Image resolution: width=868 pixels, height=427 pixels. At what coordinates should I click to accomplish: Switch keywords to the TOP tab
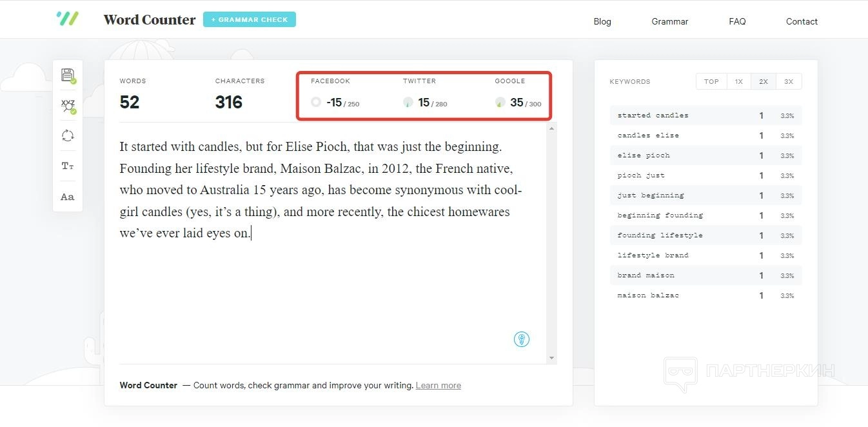click(711, 81)
